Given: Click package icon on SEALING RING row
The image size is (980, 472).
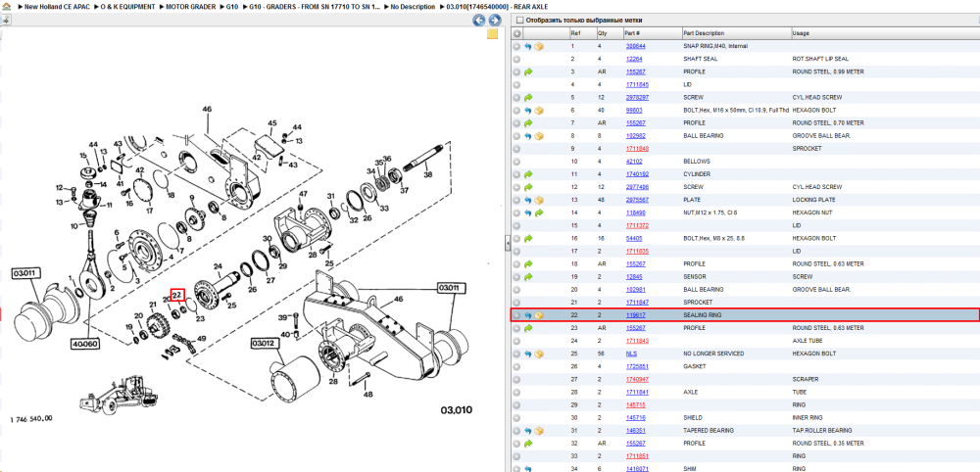Looking at the screenshot, I should 539,315.
